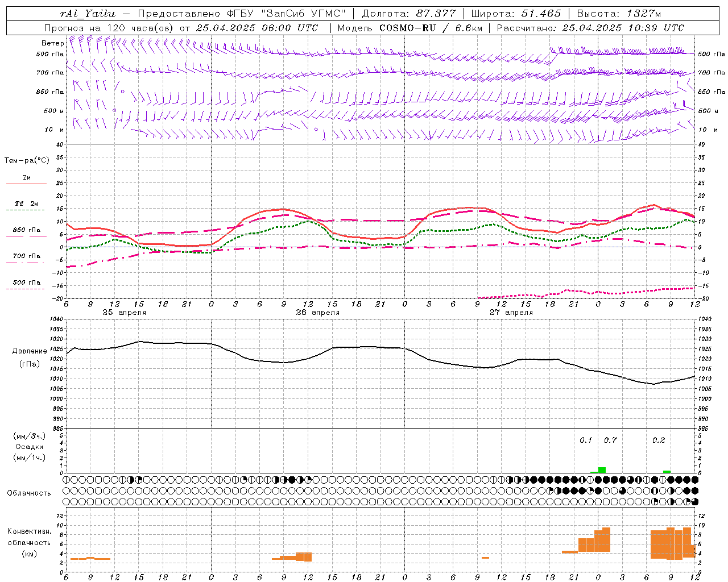
Task: Select the elevation Высота: 1327м
Action: [619, 14]
